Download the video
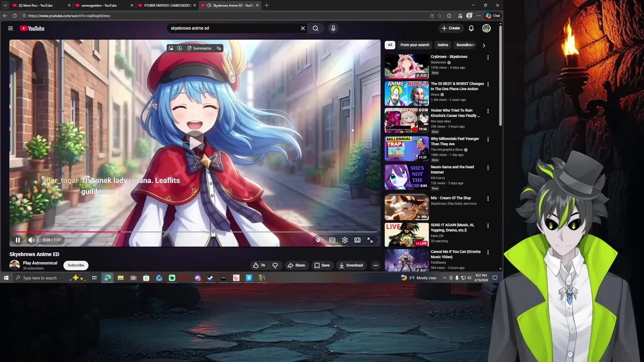This screenshot has width=644, height=362. pyautogui.click(x=351, y=265)
